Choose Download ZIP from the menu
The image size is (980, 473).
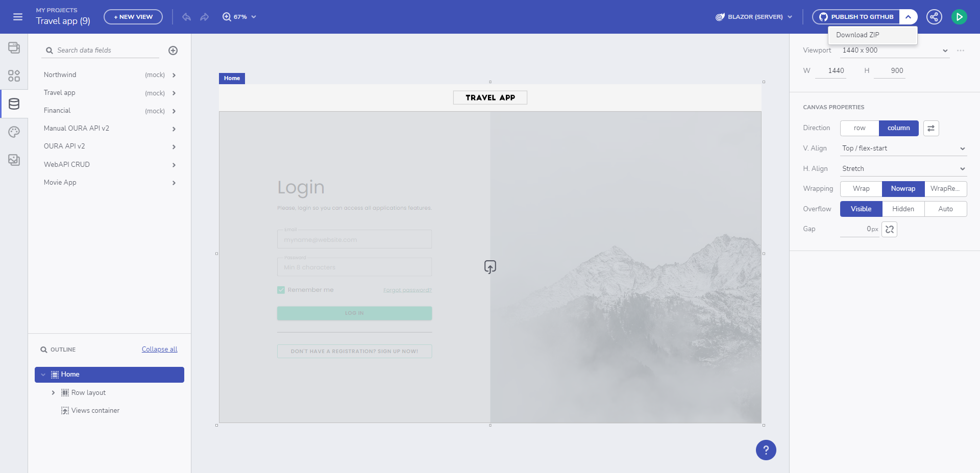pos(857,35)
